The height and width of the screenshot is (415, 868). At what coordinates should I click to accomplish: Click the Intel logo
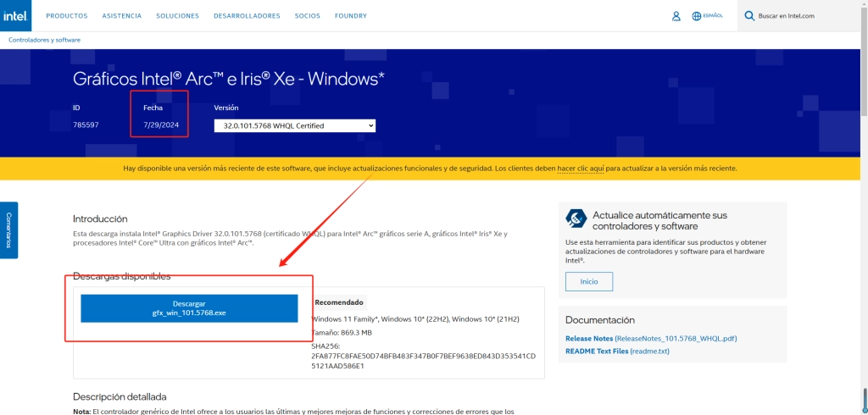[x=15, y=15]
